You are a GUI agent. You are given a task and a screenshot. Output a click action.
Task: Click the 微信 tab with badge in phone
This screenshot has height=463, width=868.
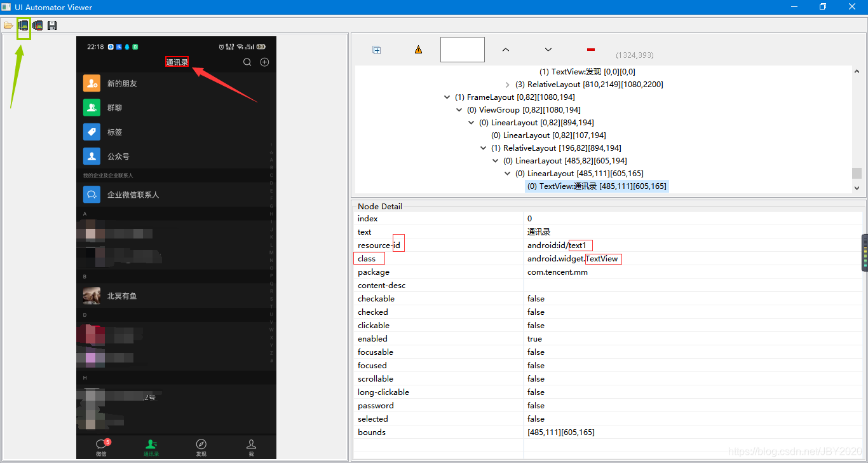[101, 447]
